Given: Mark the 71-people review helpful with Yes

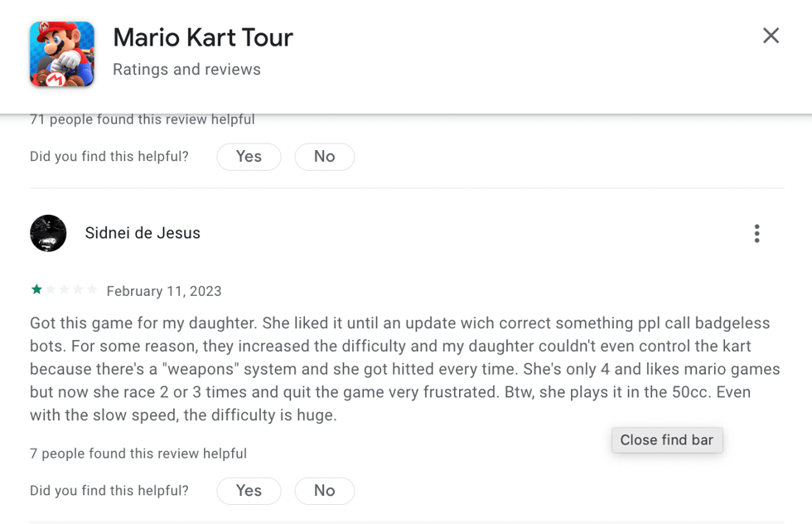Looking at the screenshot, I should point(249,157).
